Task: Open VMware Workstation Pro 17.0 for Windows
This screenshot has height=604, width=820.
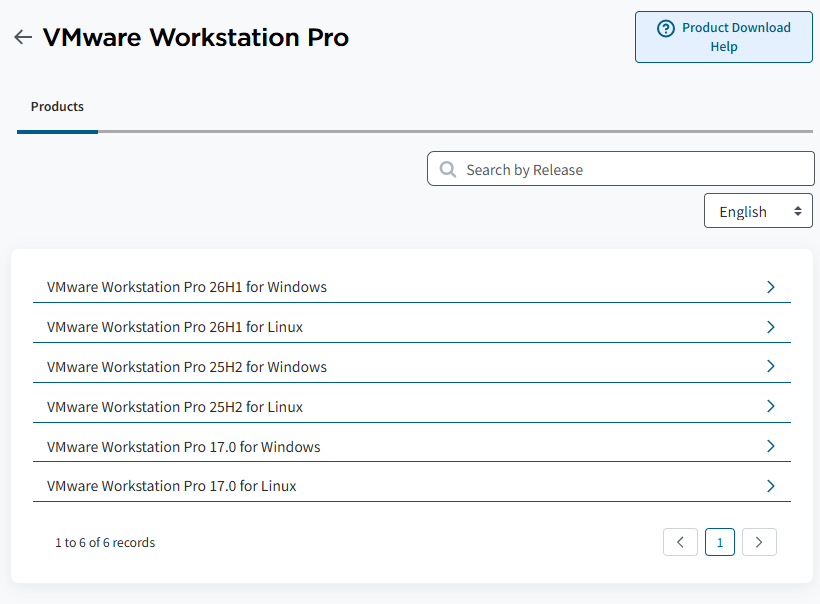Action: click(184, 447)
